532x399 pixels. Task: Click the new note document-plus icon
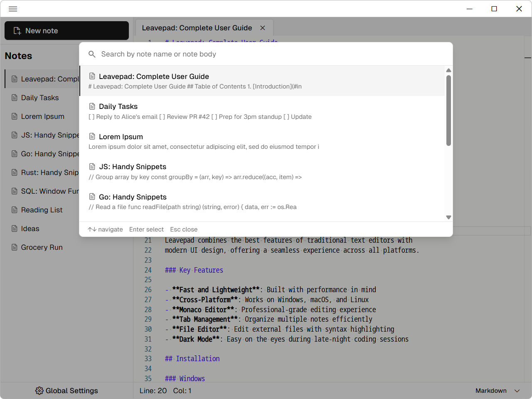pyautogui.click(x=17, y=31)
